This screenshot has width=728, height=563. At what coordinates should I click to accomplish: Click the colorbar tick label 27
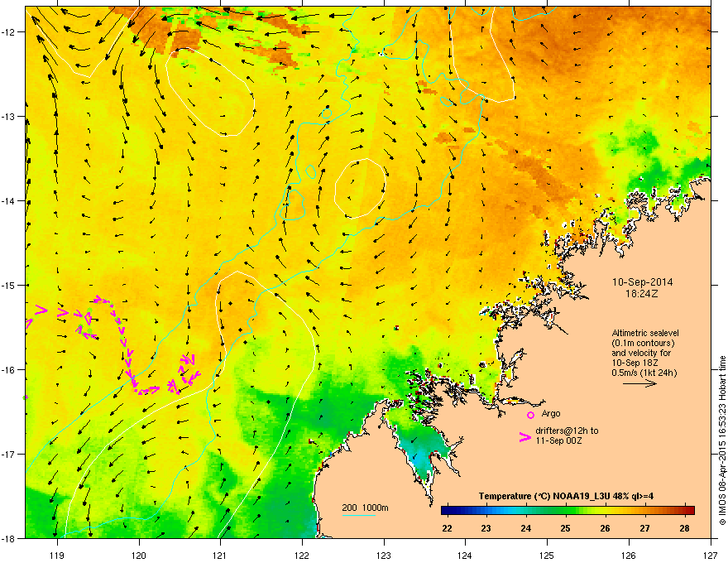(x=644, y=528)
